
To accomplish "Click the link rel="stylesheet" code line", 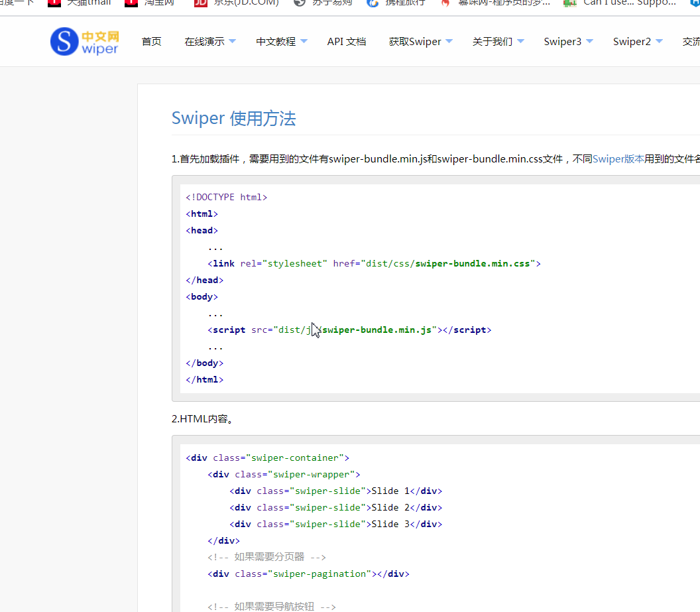I will tap(374, 264).
